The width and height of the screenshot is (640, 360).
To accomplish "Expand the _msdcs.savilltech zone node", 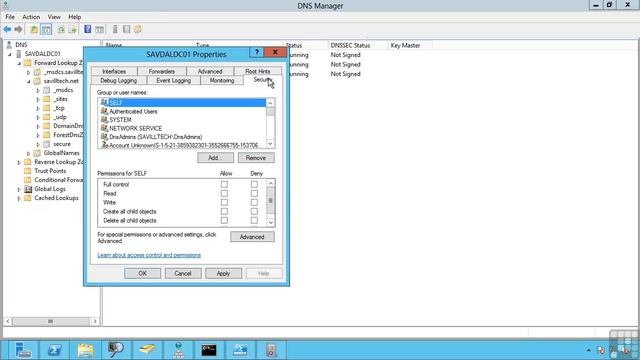I will click(29, 72).
